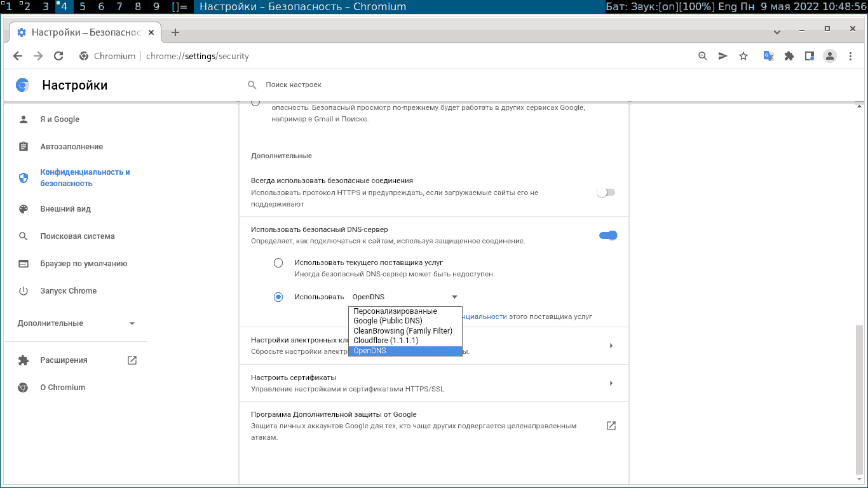Click the 'Дополнительные' section heading text
This screenshot has width=868, height=488.
[x=281, y=156]
